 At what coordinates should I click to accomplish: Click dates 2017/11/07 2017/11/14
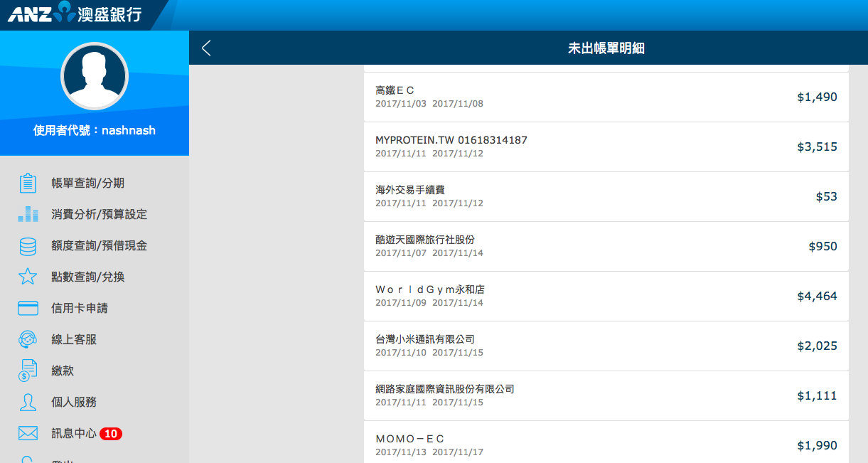(429, 253)
